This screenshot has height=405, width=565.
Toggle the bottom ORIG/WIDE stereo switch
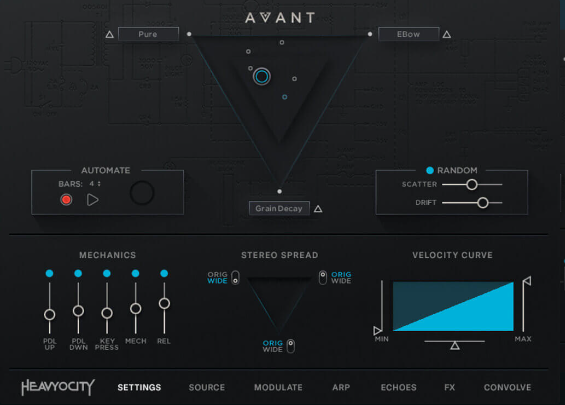[290, 346]
